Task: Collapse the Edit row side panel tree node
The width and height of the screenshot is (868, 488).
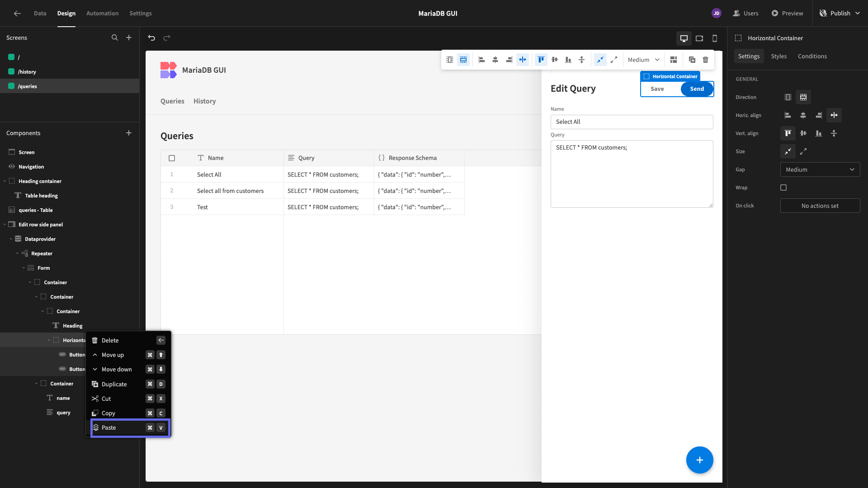Action: tap(5, 225)
